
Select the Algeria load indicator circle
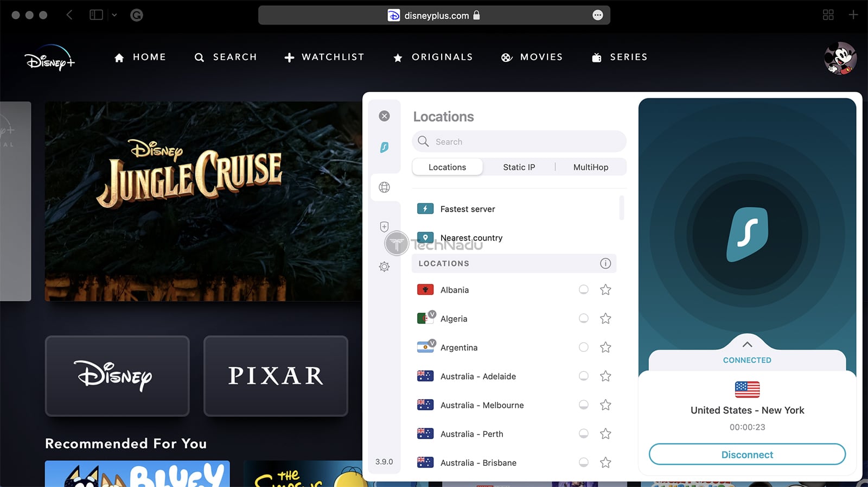click(584, 319)
